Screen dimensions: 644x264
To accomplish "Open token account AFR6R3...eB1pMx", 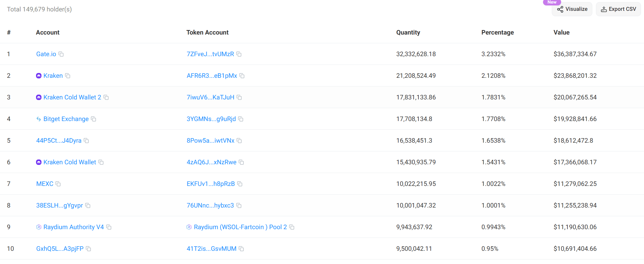I will pos(212,76).
